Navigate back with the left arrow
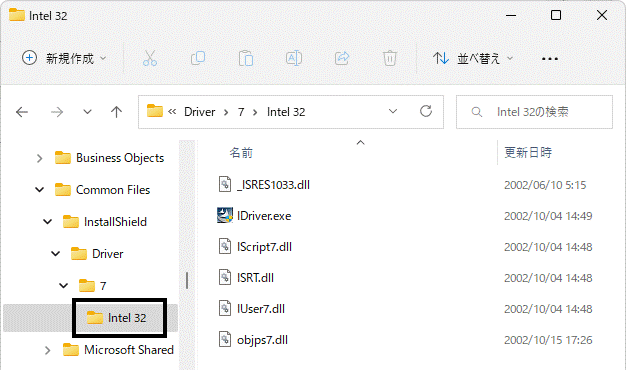This screenshot has height=370, width=626. [x=22, y=112]
